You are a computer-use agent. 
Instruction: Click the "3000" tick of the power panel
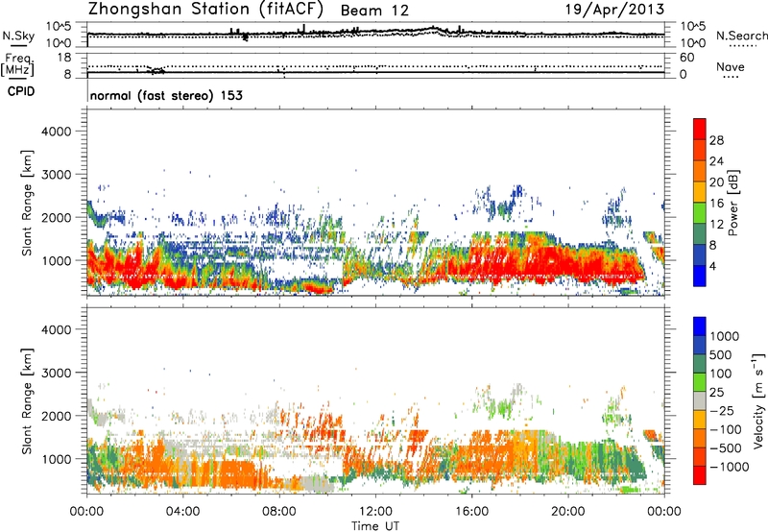56,175
